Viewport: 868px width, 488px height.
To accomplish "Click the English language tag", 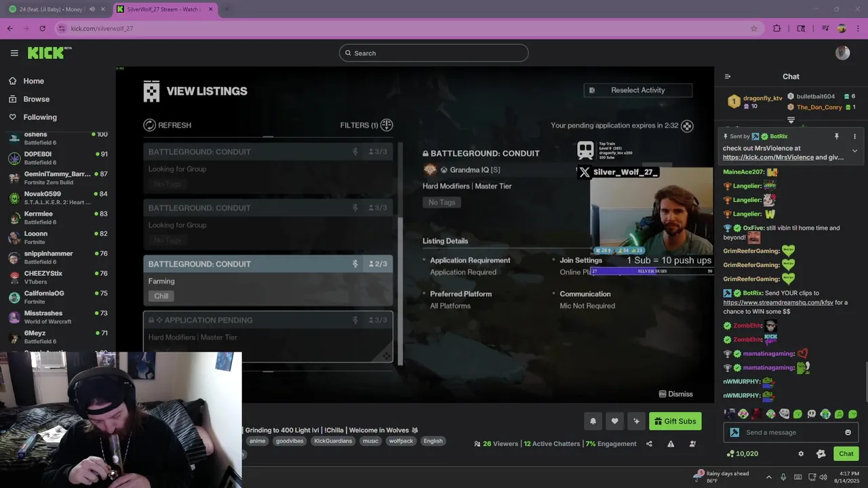I will pos(433,441).
